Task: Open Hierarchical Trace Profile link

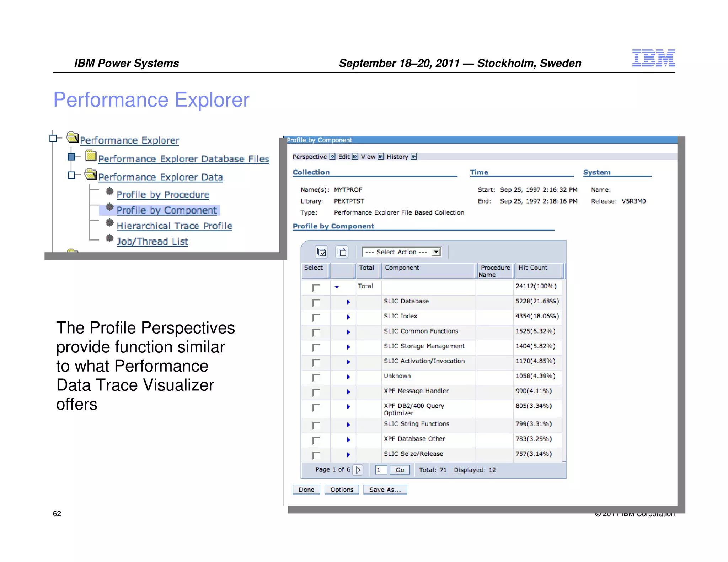Action: [x=175, y=226]
